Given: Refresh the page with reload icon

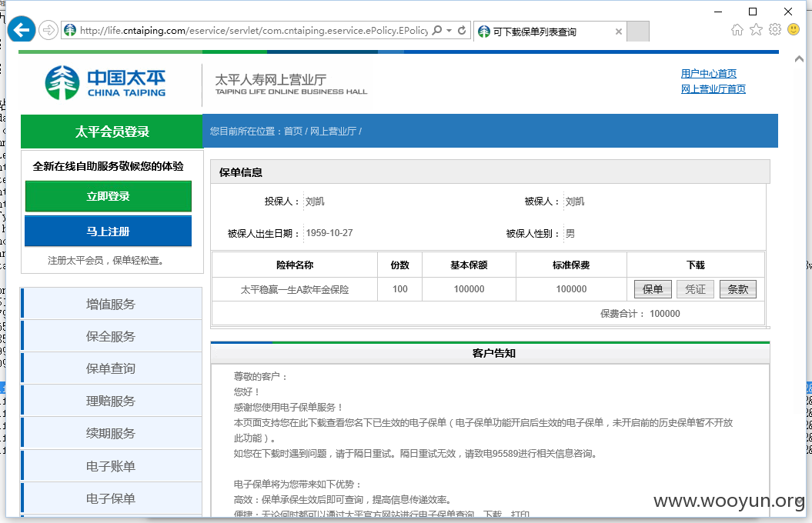Looking at the screenshot, I should (462, 31).
